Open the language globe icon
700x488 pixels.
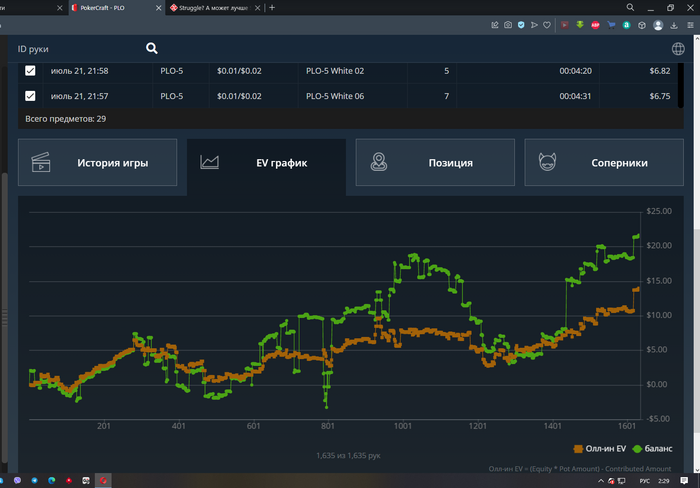(679, 48)
